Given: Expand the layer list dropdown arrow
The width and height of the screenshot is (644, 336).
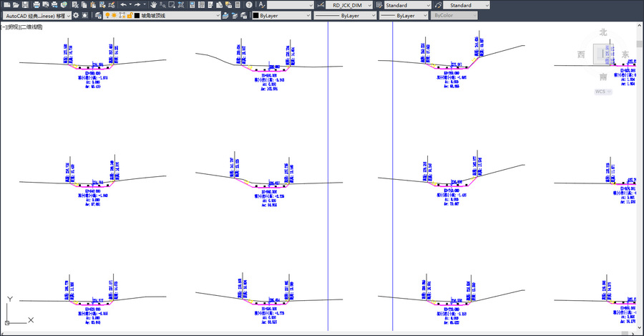Looking at the screenshot, I should point(218,16).
